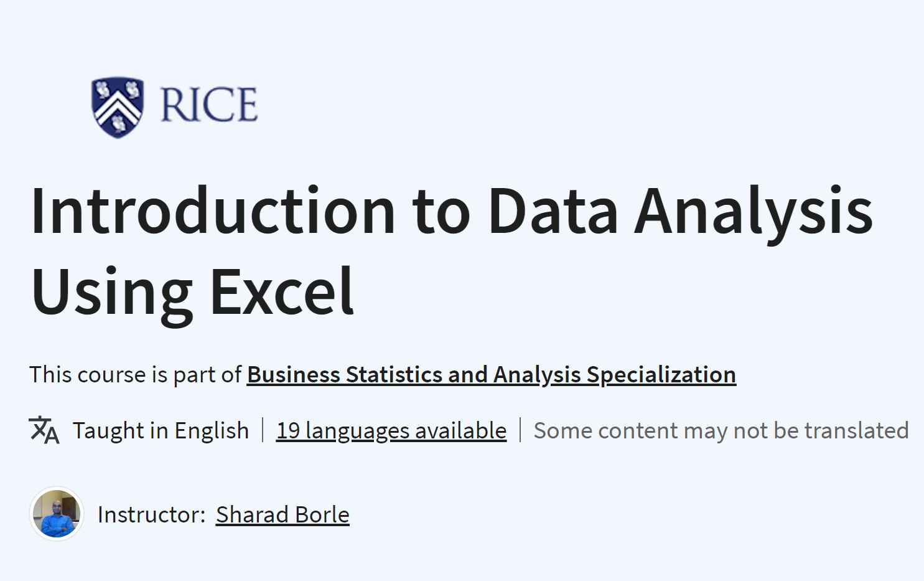The width and height of the screenshot is (924, 581).
Task: Click the word 'Analysis' in the course title
Action: [x=754, y=212]
